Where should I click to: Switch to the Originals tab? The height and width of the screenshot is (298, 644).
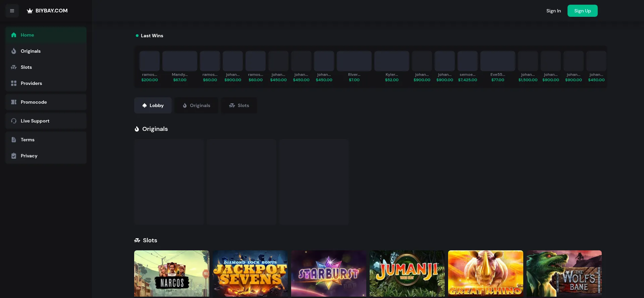pos(196,105)
